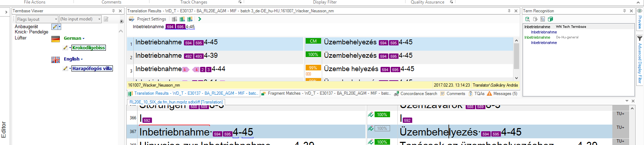This screenshot has height=145, width=644.
Task: Click the green arrow icon in the Translation Results toolbar
Action: pos(199,19)
